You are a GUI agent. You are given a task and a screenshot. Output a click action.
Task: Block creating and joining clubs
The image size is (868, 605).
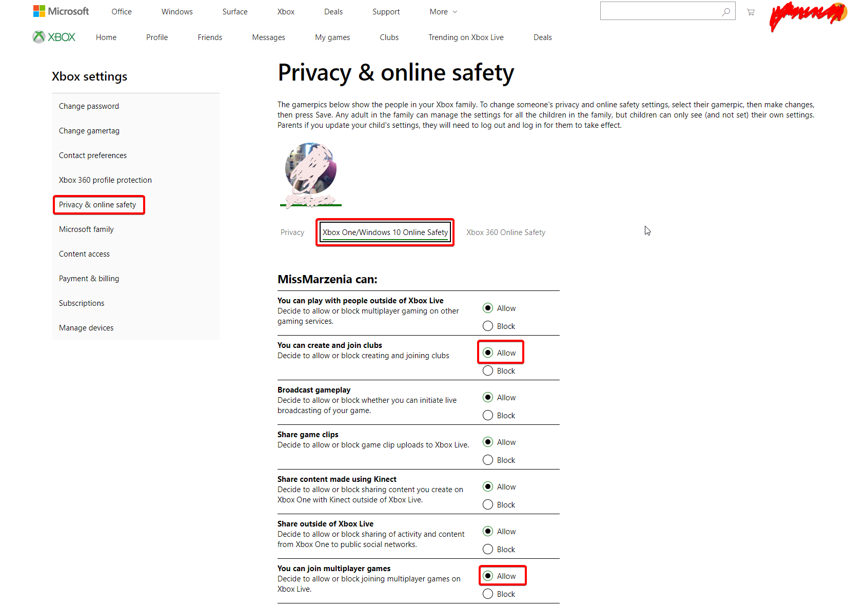click(488, 370)
